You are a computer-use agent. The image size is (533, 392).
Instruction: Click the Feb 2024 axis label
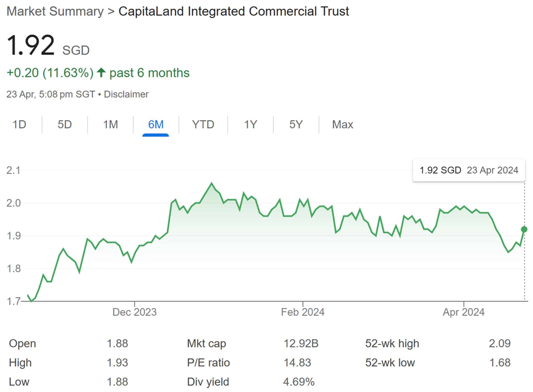[x=303, y=312]
